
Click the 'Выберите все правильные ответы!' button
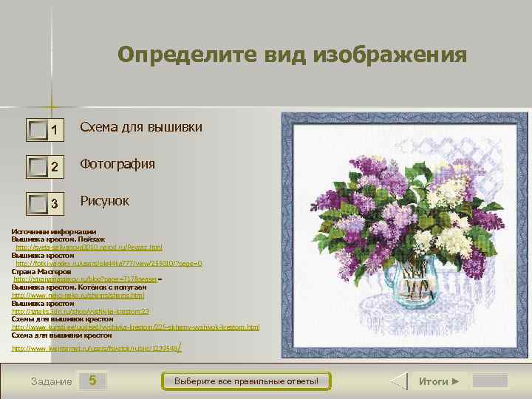point(246,381)
